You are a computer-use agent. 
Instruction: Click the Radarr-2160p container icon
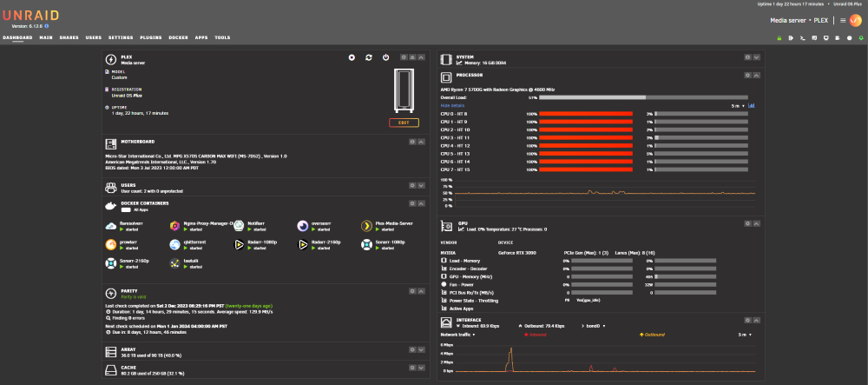pyautogui.click(x=302, y=244)
